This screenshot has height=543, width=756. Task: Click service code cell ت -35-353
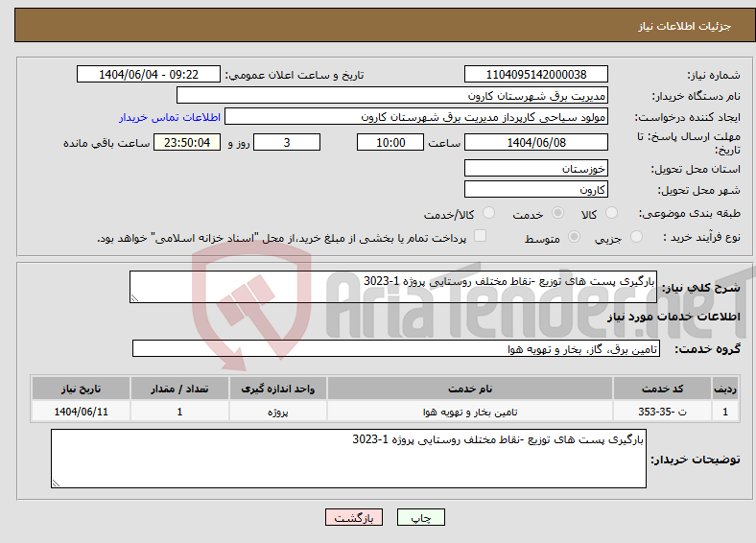click(663, 412)
